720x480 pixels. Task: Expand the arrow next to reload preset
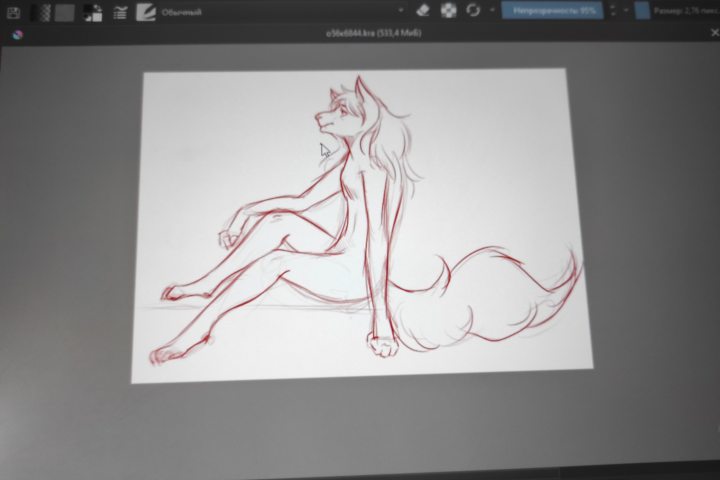pos(492,9)
